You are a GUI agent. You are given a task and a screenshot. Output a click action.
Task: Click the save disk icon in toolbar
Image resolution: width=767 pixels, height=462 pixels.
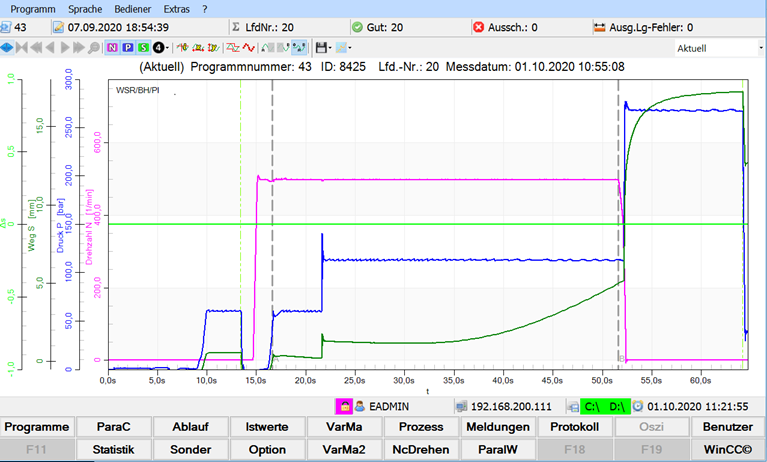click(320, 47)
